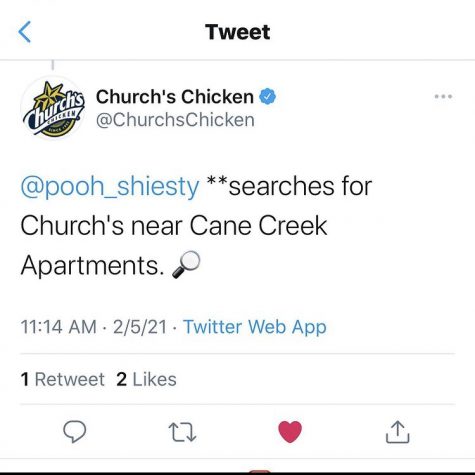Open the @pooh_shiesty mention

pyautogui.click(x=110, y=187)
